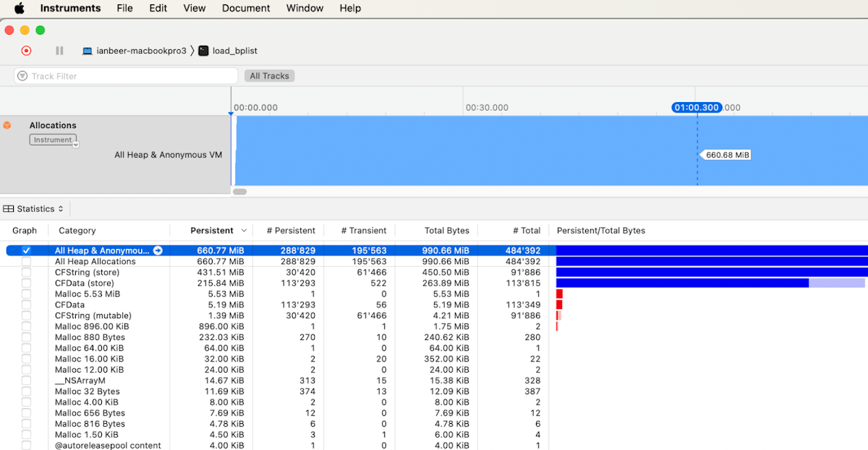Open the Document menu in the menu bar
The height and width of the screenshot is (450, 868).
246,8
